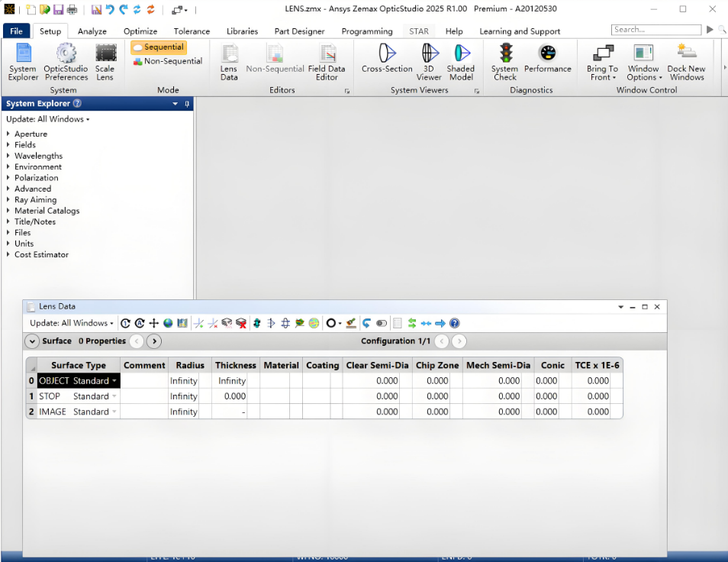Switch to Non-Sequential mode
The height and width of the screenshot is (562, 728).
[168, 61]
